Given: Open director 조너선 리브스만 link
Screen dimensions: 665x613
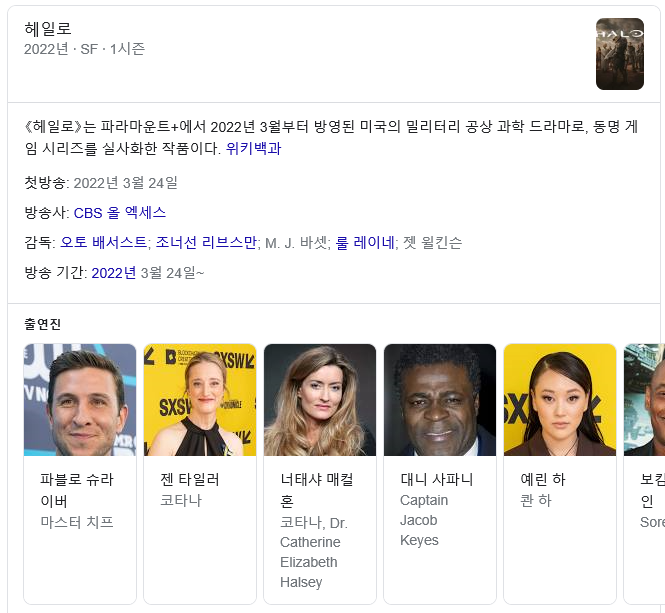Looking at the screenshot, I should [206, 242].
